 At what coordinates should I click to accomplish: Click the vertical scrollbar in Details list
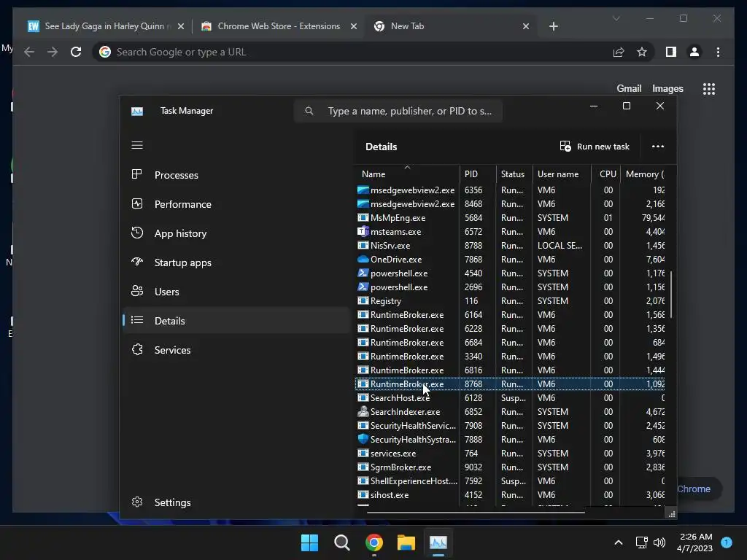pos(671,295)
